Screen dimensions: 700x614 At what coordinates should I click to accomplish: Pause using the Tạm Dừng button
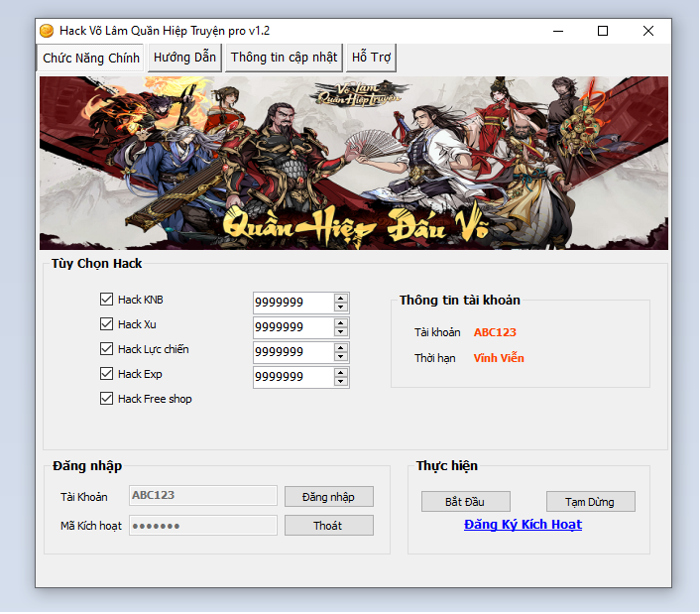tap(590, 502)
